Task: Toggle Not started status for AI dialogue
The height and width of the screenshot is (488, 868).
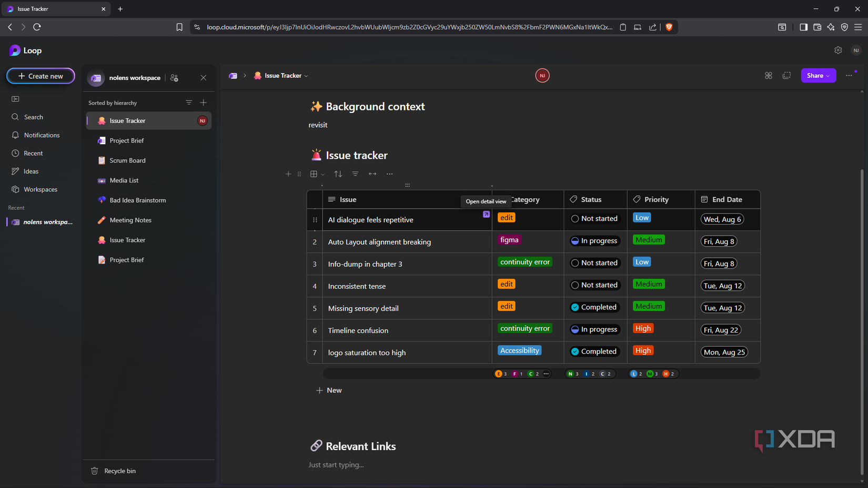Action: pos(575,219)
